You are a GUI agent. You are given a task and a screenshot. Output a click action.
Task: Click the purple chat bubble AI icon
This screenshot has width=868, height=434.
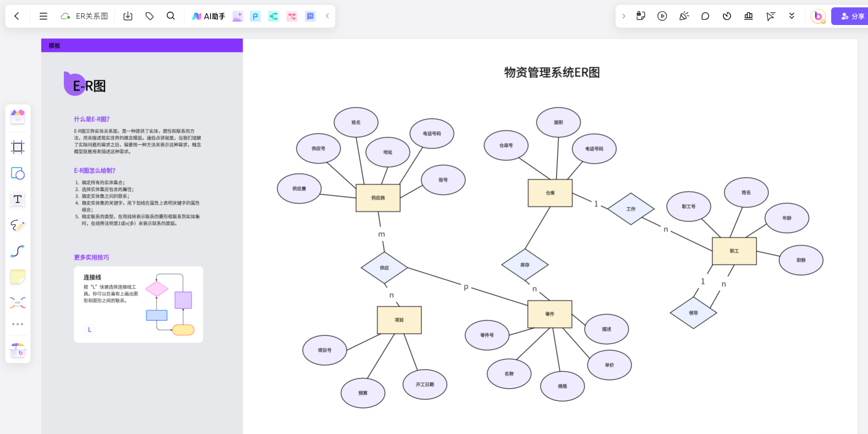[x=310, y=16]
